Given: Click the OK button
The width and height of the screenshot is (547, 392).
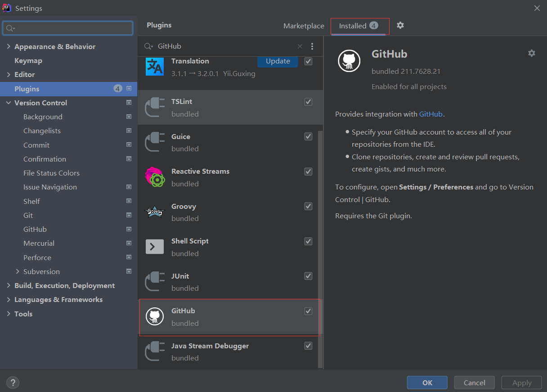Looking at the screenshot, I should pyautogui.click(x=427, y=383).
